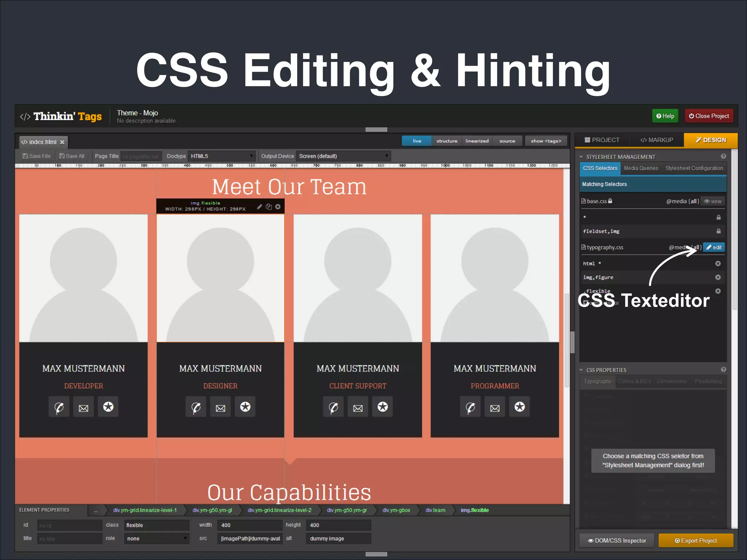Click the lock icon on the * selector
The image size is (747, 560).
[x=719, y=217]
